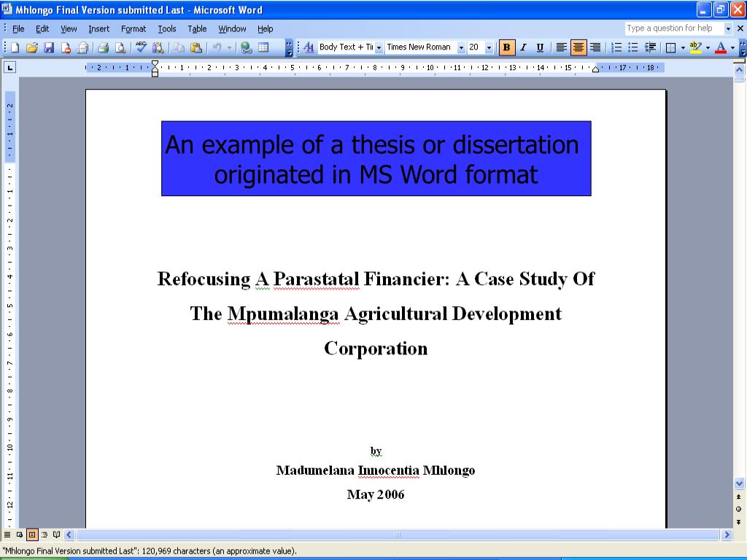
Task: Click the scroll left arrow of the horizontal scrollbar
Action: tap(69, 534)
